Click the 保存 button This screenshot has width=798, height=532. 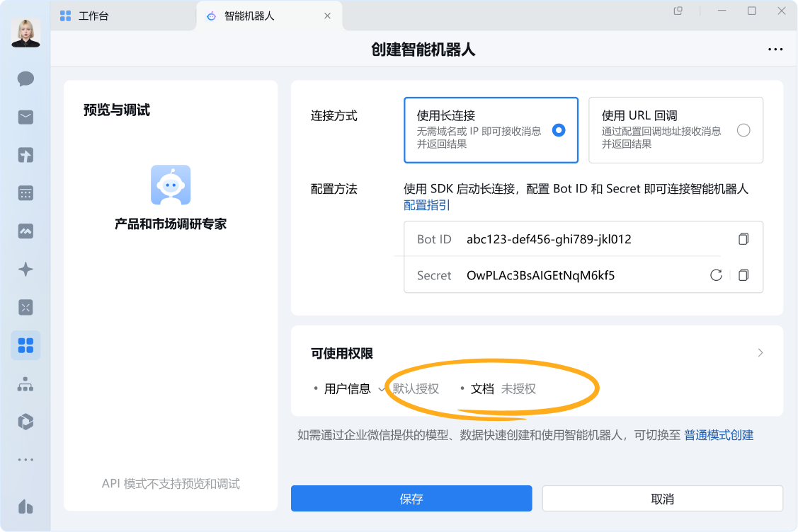(411, 498)
